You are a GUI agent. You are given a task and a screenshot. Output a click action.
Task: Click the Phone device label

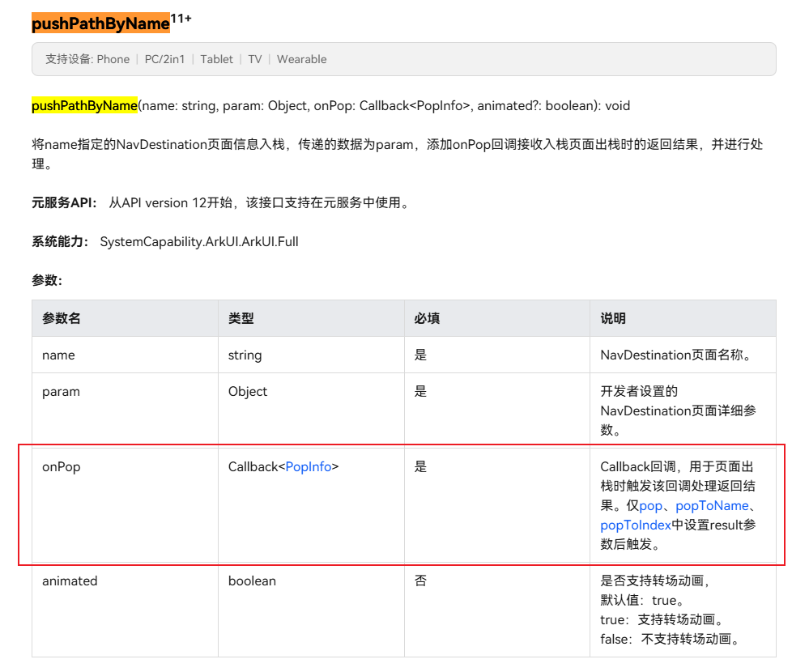[x=113, y=60]
